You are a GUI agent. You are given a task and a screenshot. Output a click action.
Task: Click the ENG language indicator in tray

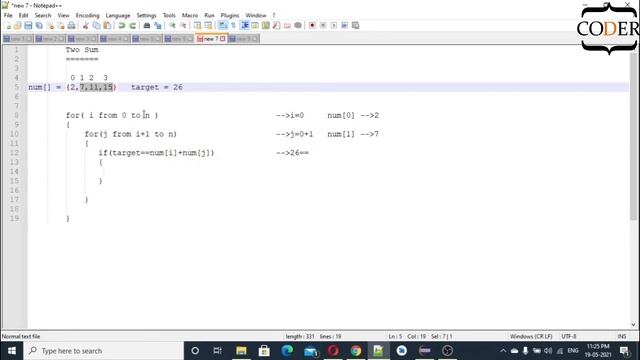[x=573, y=351]
